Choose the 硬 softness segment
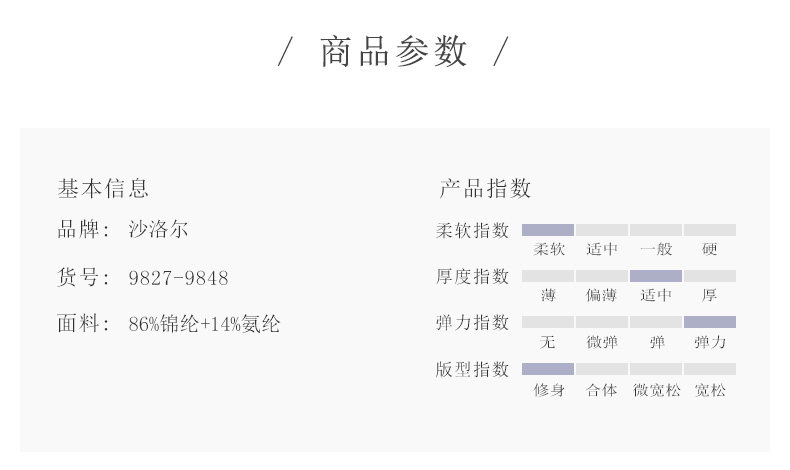The image size is (790, 470). 710,230
